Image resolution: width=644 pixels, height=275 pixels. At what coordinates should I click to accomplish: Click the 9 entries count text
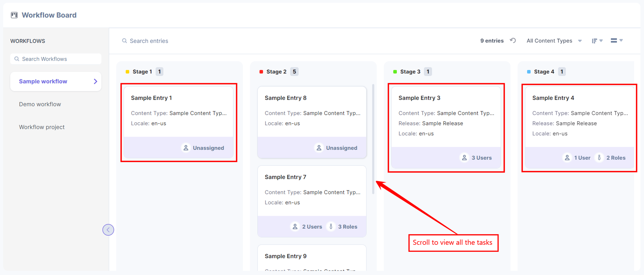[x=492, y=41]
